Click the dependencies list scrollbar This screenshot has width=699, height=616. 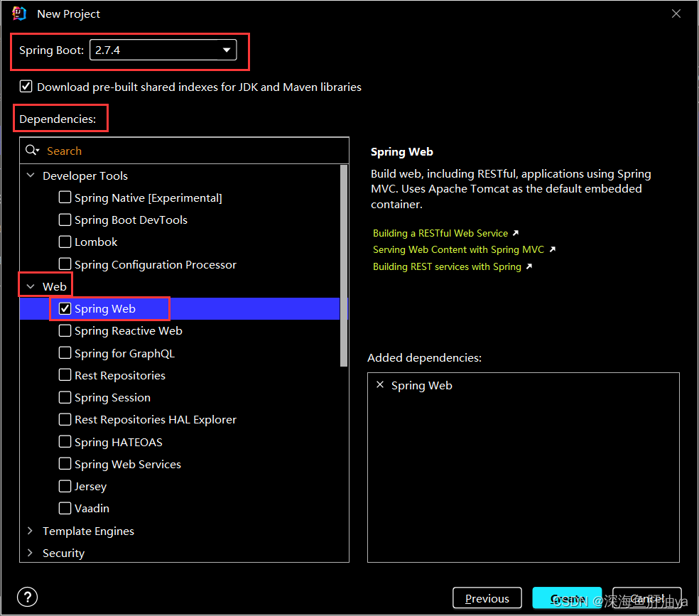click(344, 266)
